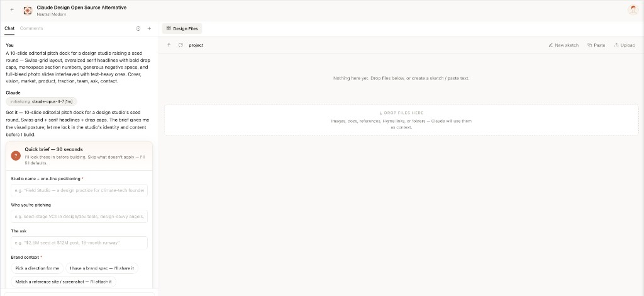
Task: Choose 'I have a brand spec' option
Action: (x=102, y=268)
